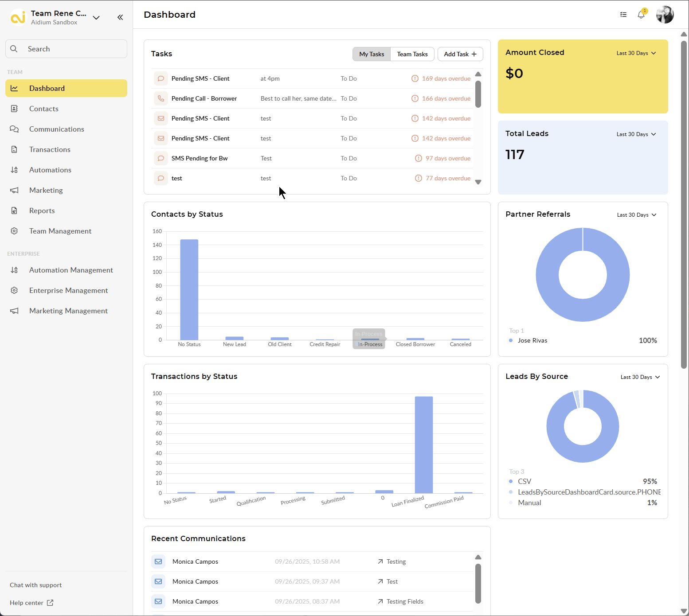
Task: Go to Contacts in sidebar
Action: [43, 109]
